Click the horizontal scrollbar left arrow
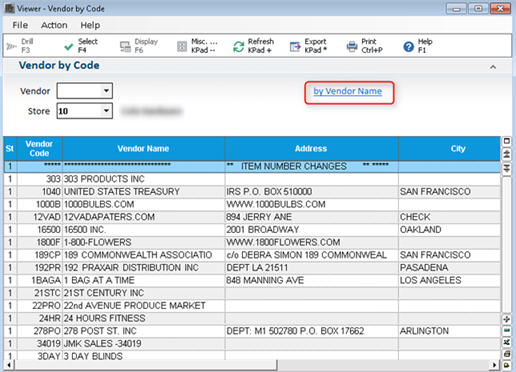The width and height of the screenshot is (516, 372). pyautogui.click(x=9, y=365)
